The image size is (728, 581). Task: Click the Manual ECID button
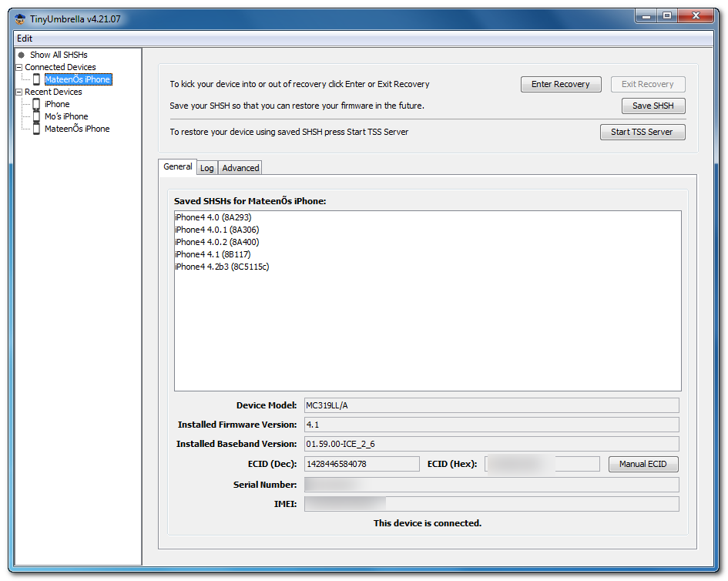click(x=642, y=464)
